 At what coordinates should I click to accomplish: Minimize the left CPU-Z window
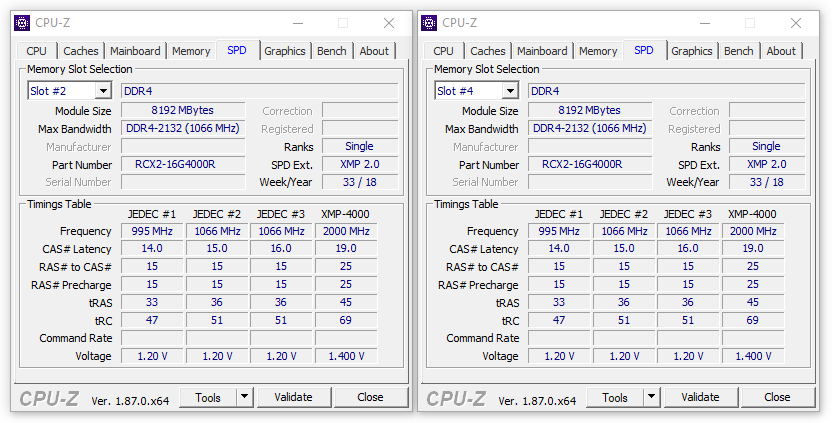coord(298,23)
